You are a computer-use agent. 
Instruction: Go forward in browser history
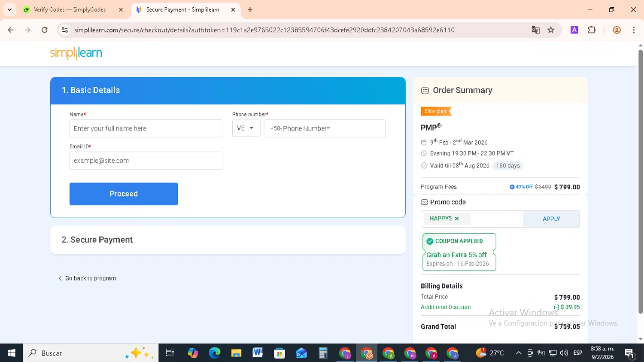click(x=27, y=30)
